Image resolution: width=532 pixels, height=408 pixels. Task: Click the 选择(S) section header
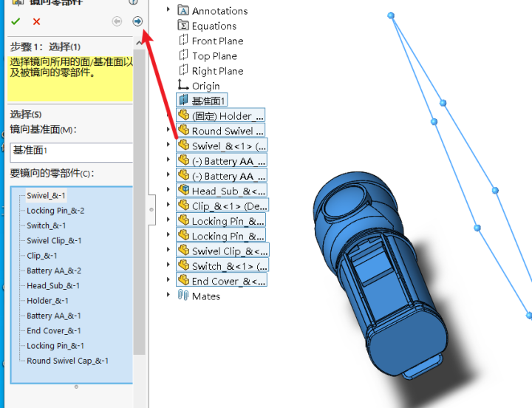(x=26, y=115)
